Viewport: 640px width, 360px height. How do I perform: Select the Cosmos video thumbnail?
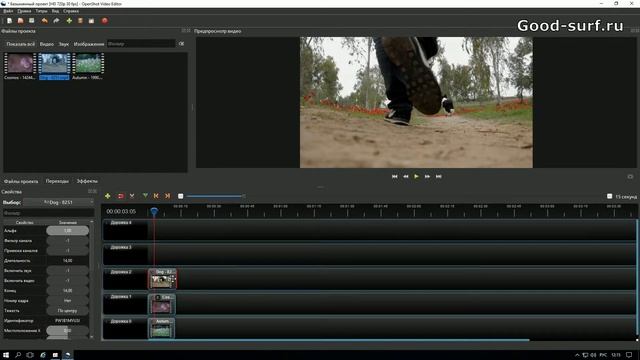coord(20,66)
